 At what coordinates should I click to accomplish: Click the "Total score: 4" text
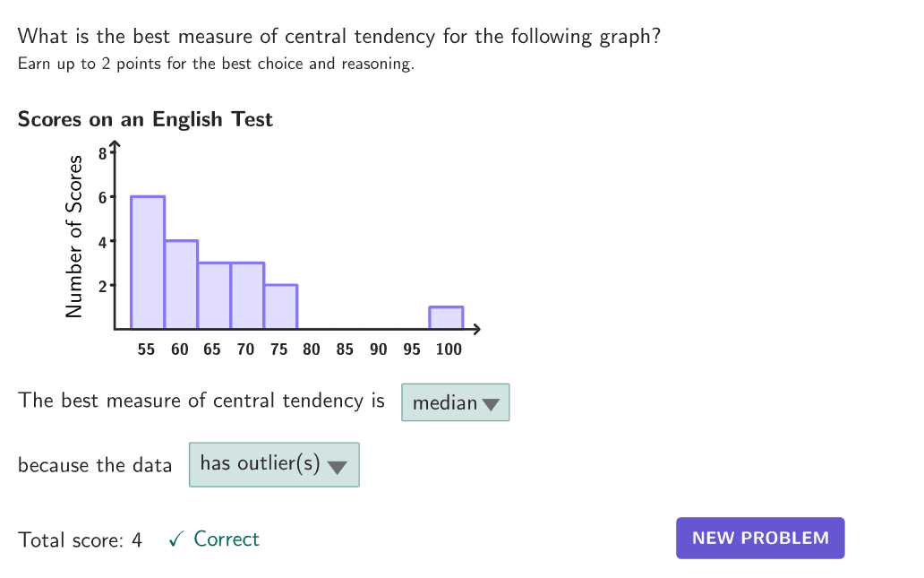point(81,539)
